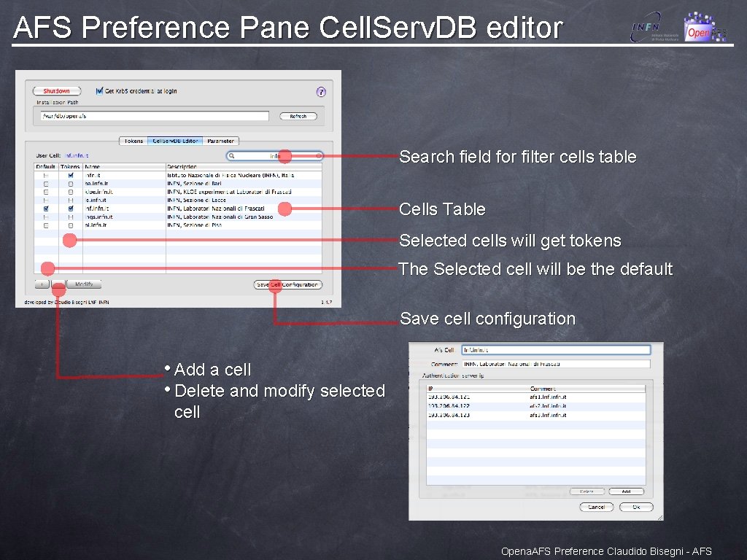Image resolution: width=747 pixels, height=560 pixels.
Task: Click the Default column header
Action: [46, 167]
